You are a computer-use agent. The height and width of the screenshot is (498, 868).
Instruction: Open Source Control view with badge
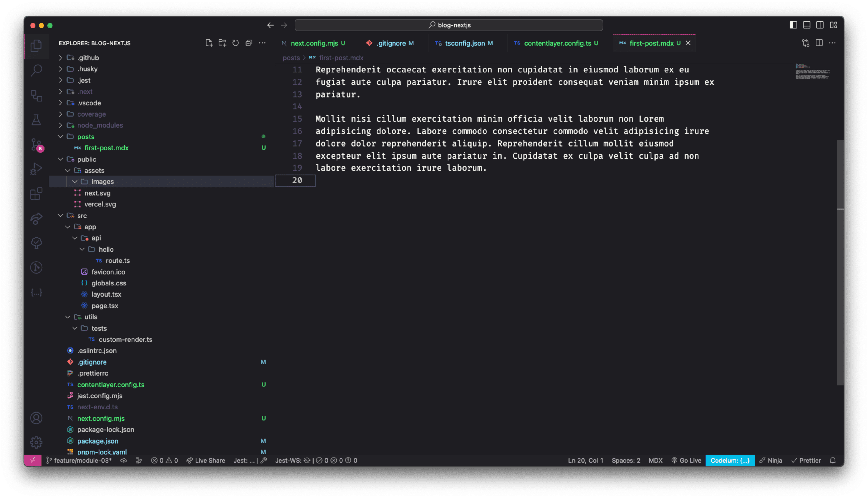tap(36, 144)
